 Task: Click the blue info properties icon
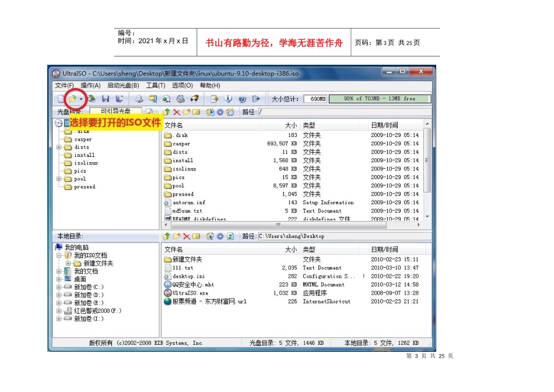pos(228,99)
